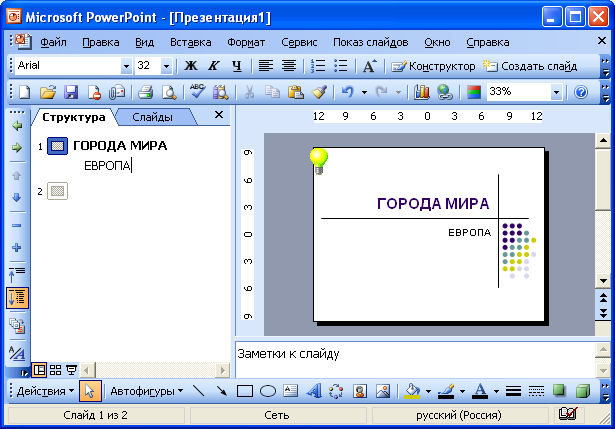Open the Автофигуры dropdown
This screenshot has height=429, width=615.
click(146, 391)
